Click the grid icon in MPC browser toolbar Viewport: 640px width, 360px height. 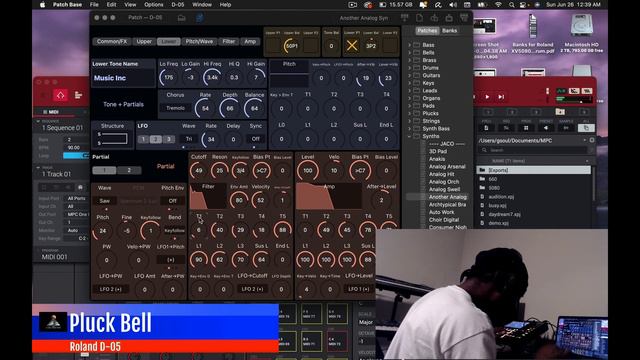[x=526, y=128]
